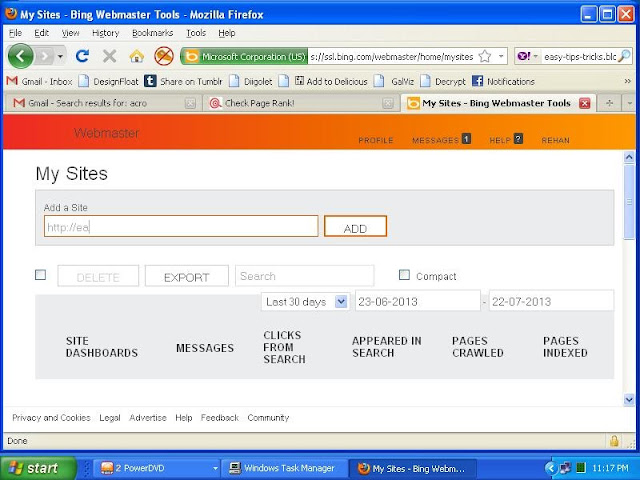Viewport: 640px width, 480px height.
Task: Open the Edit menu
Action: click(x=41, y=33)
